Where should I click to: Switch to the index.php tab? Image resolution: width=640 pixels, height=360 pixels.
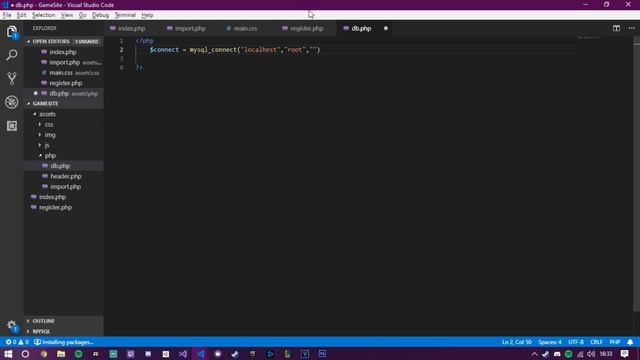coord(131,29)
